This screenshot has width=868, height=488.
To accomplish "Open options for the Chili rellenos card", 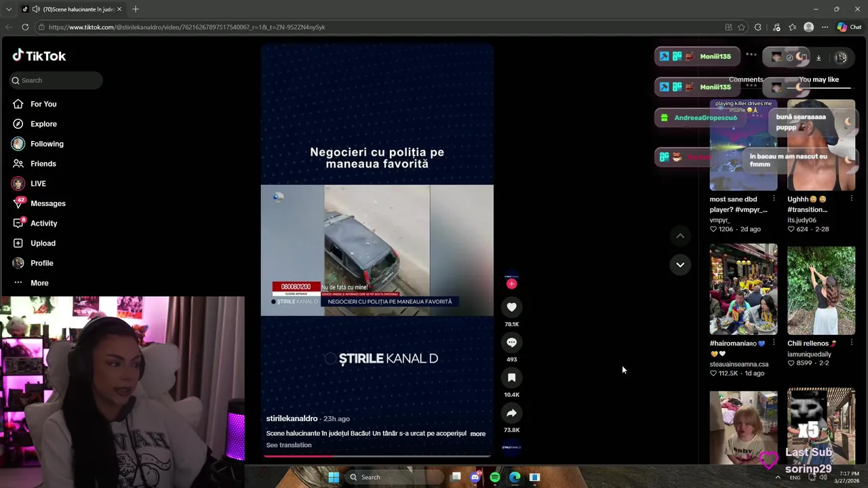I will click(x=852, y=343).
